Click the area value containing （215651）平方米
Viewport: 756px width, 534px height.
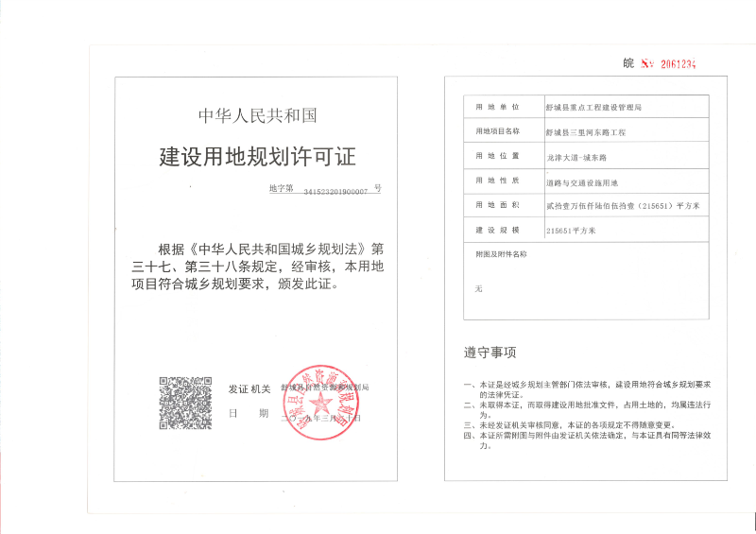click(x=623, y=206)
